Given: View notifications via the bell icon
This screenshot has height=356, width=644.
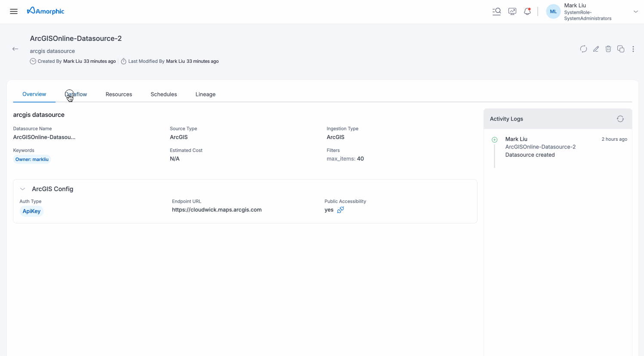Looking at the screenshot, I should click(x=527, y=11).
